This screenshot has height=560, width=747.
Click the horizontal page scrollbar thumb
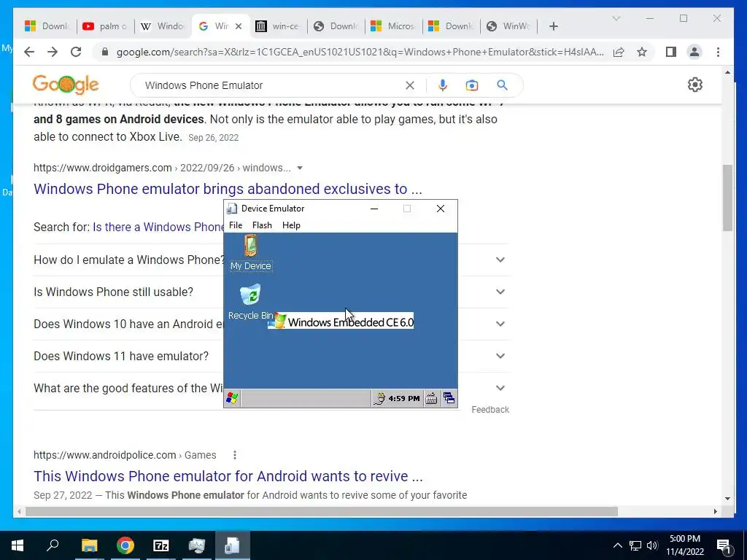pos(322,511)
